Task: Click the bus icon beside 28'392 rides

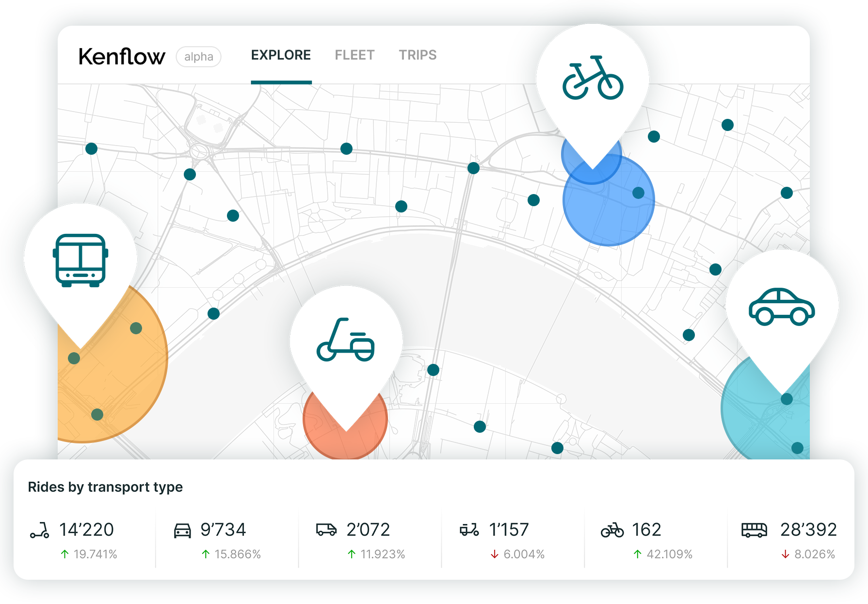Action: 754,530
